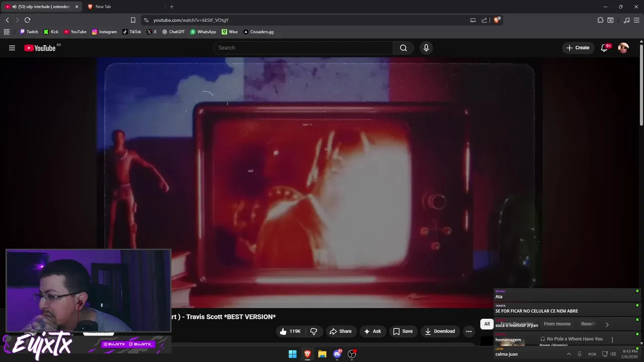Open Brave Shields lion icon
Screen dimensions: 644x362
[x=497, y=20]
